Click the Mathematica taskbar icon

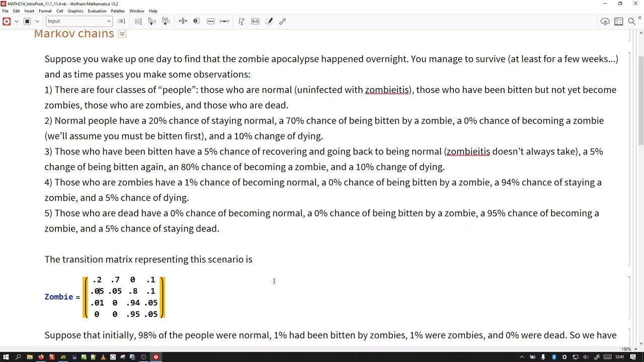click(156, 357)
